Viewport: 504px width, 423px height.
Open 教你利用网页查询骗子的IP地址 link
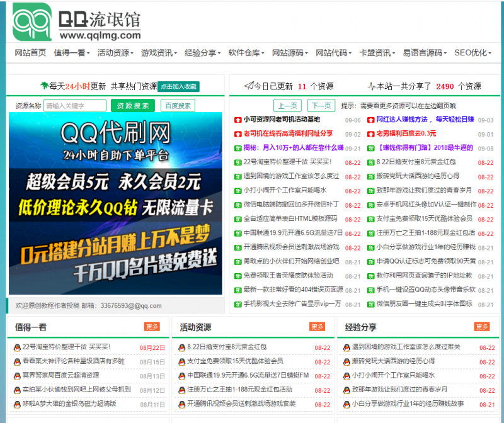[x=424, y=276]
